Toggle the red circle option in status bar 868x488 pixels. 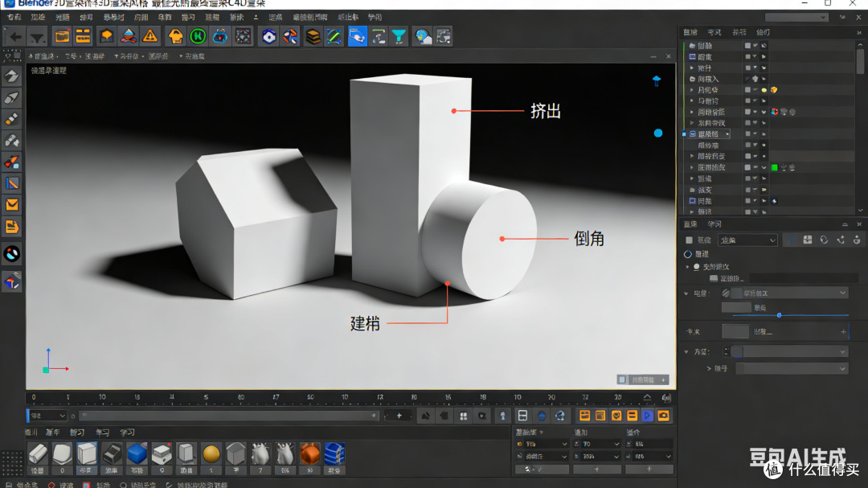51,485
